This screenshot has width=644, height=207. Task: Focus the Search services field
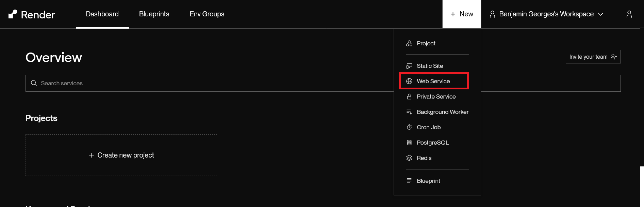[x=204, y=83]
